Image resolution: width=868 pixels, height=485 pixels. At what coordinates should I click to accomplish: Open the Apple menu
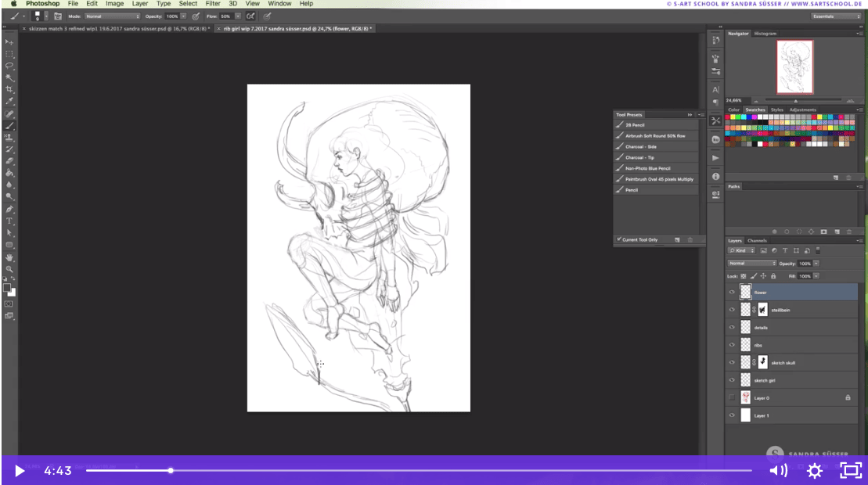tap(13, 3)
